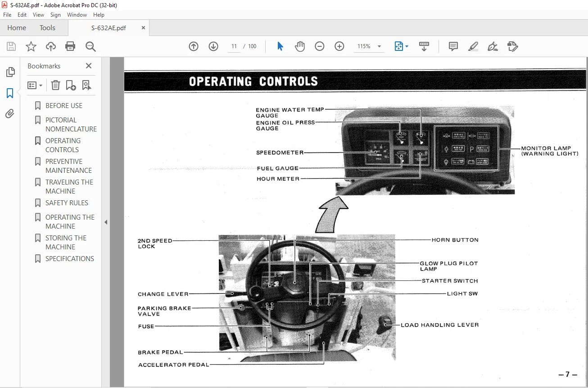Click the HORN BUTTON label
Screen dimensions: 588x388
coord(455,240)
